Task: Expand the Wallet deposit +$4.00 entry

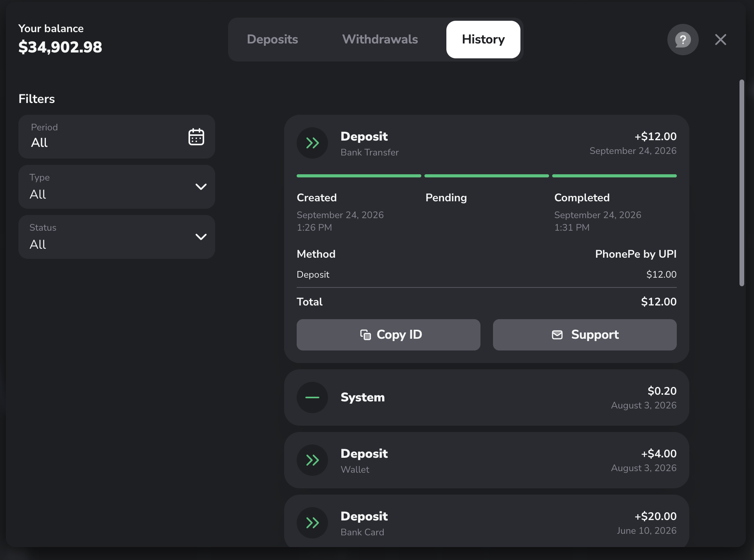Action: click(487, 460)
